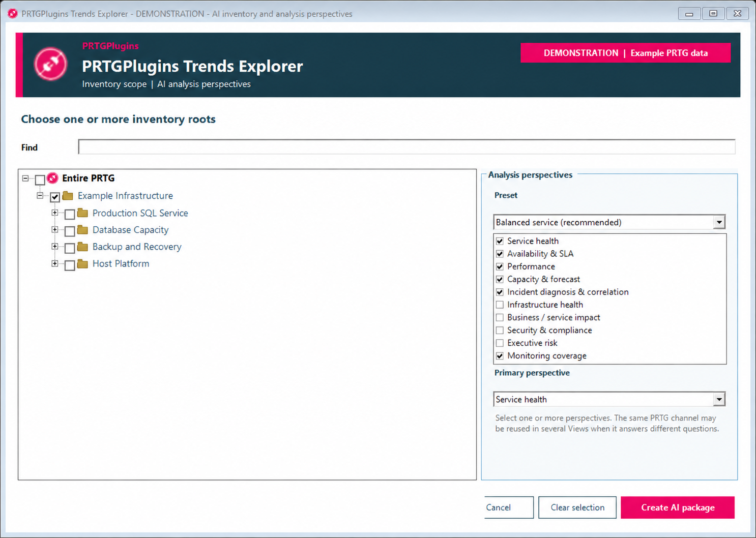Image resolution: width=756 pixels, height=538 pixels.
Task: Select the Example Infrastructure tree label
Action: pyautogui.click(x=125, y=196)
